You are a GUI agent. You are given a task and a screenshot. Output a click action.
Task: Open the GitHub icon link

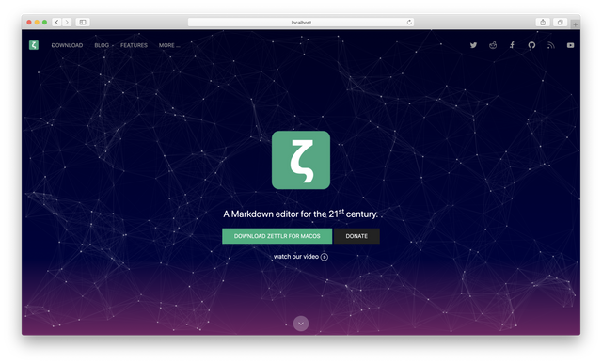531,45
